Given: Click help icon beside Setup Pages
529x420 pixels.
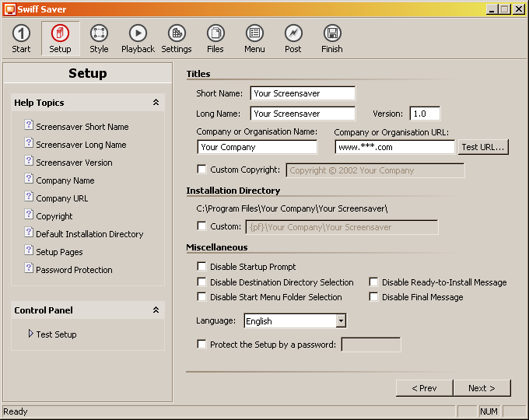Looking at the screenshot, I should [29, 250].
